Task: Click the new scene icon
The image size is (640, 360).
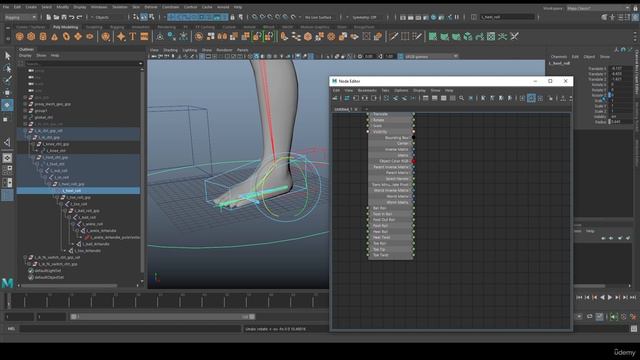Action: click(x=49, y=17)
